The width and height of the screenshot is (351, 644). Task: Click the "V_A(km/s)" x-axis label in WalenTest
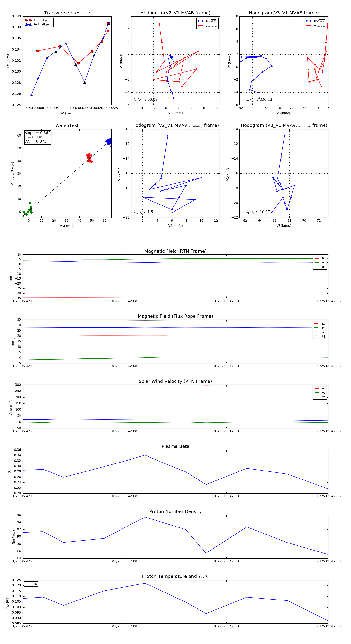(67, 226)
